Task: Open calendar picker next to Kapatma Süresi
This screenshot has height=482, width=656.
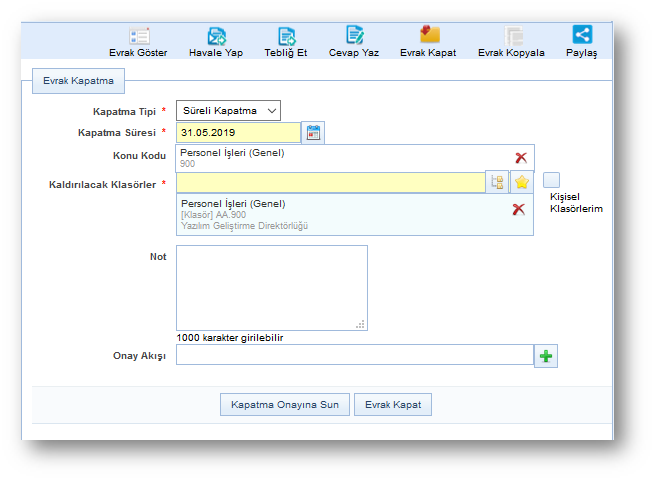Action: click(313, 133)
